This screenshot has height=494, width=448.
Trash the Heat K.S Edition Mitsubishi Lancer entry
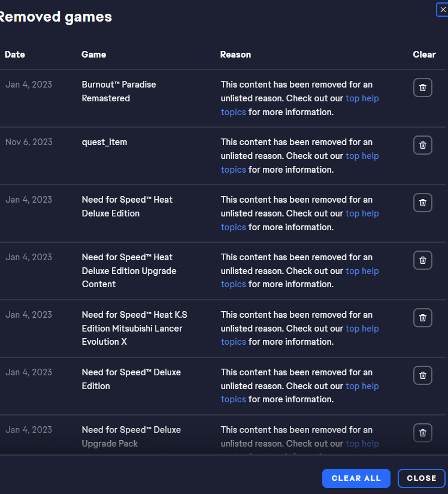[422, 318]
